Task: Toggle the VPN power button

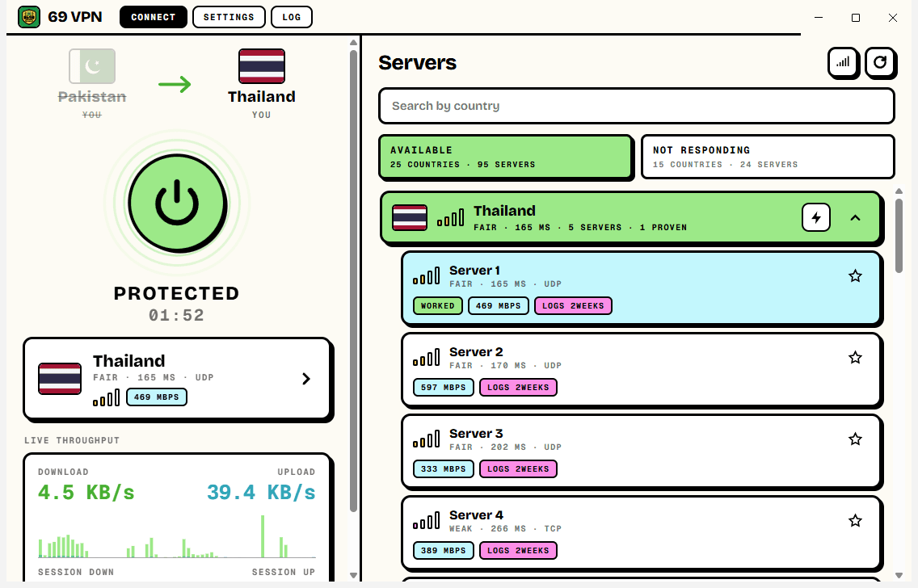Action: pos(177,203)
